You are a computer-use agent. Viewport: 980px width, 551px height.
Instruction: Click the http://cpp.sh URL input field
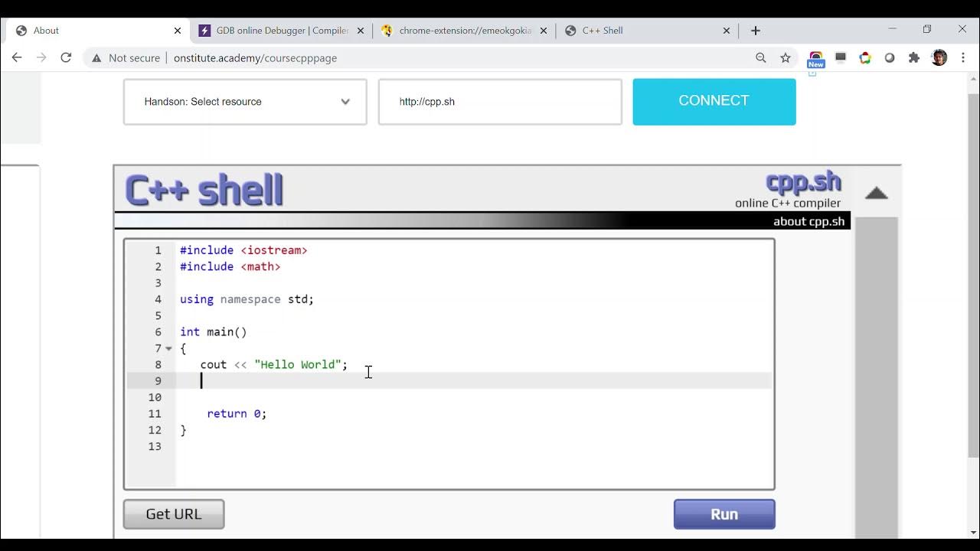pyautogui.click(x=500, y=102)
